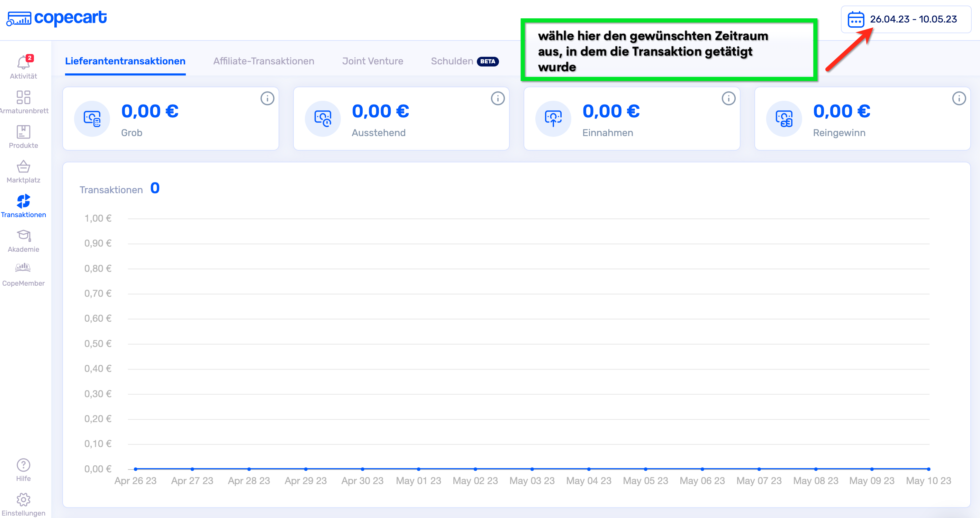Viewport: 980px width, 518px height.
Task: Show info for Reingewinn card
Action: click(x=959, y=99)
